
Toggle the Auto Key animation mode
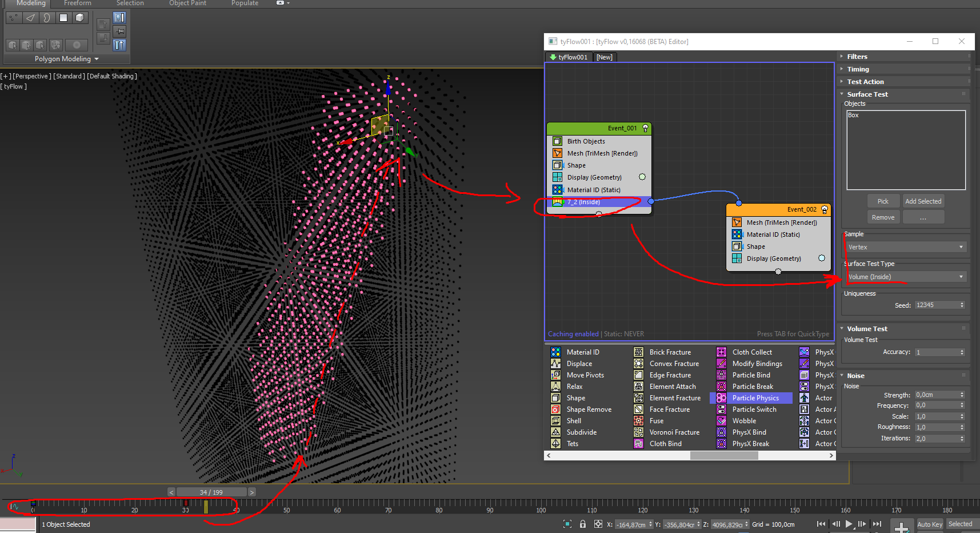click(929, 524)
